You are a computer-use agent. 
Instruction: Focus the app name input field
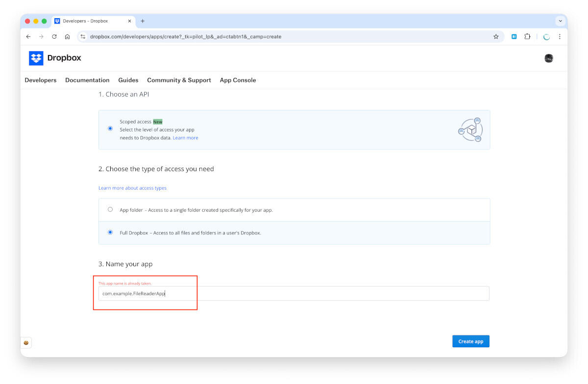pos(294,293)
